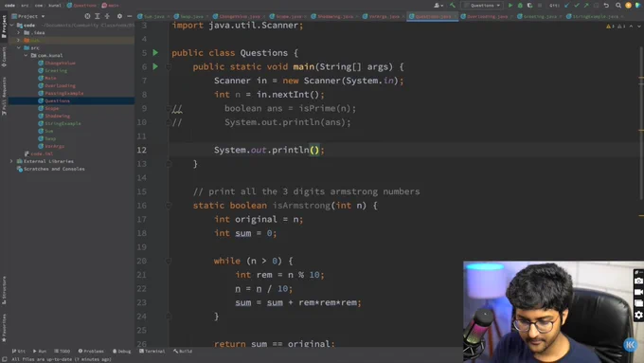Screen dimensions: 644x363
Task: Click the green-blue plugin icon at far right
Action: click(637, 6)
